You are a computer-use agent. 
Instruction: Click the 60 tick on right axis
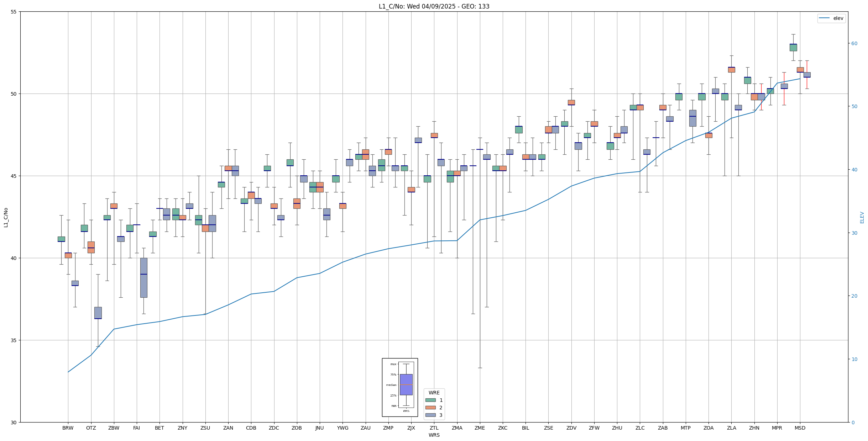point(854,43)
